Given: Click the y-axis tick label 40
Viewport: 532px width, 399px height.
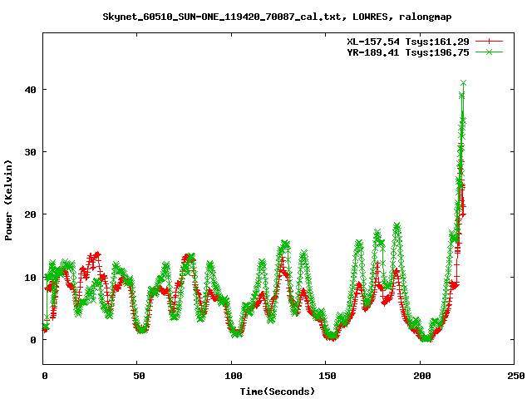Looking at the screenshot, I should (x=30, y=90).
